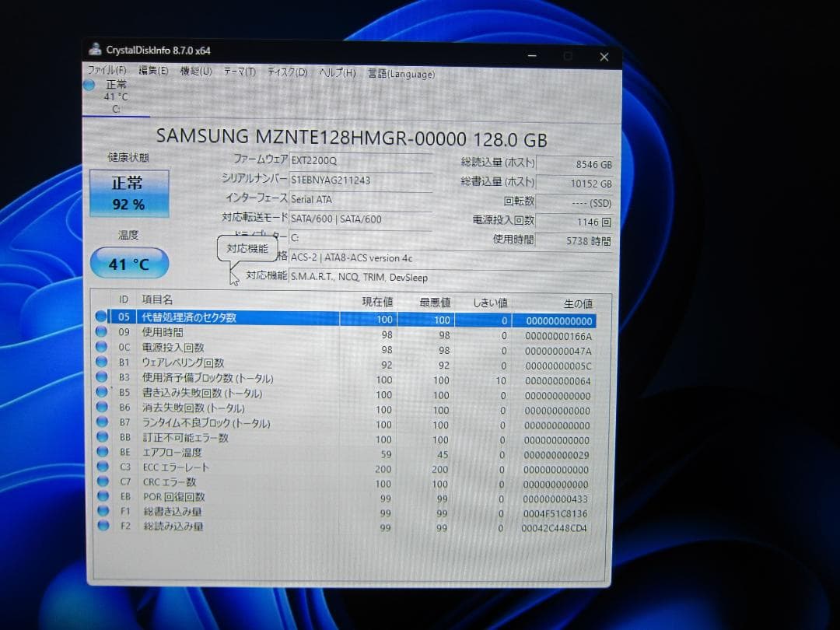Click raw value 00042C448CD4
The image size is (840, 630).
(x=555, y=528)
